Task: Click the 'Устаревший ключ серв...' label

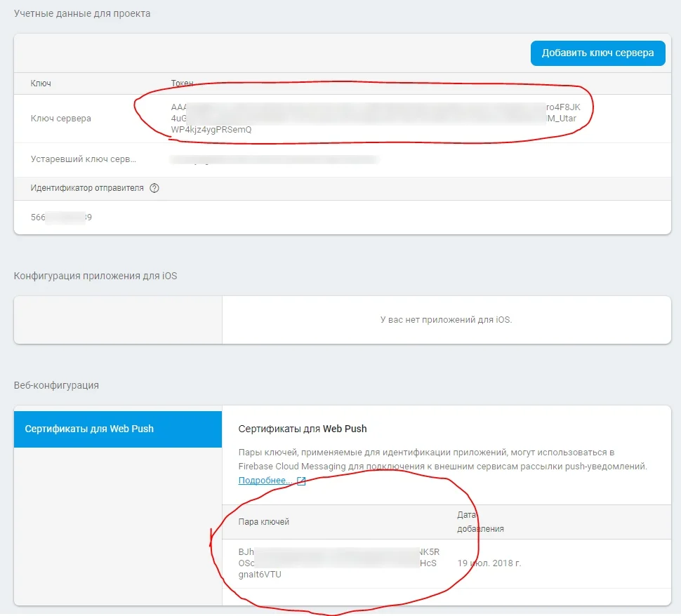Action: tap(84, 159)
